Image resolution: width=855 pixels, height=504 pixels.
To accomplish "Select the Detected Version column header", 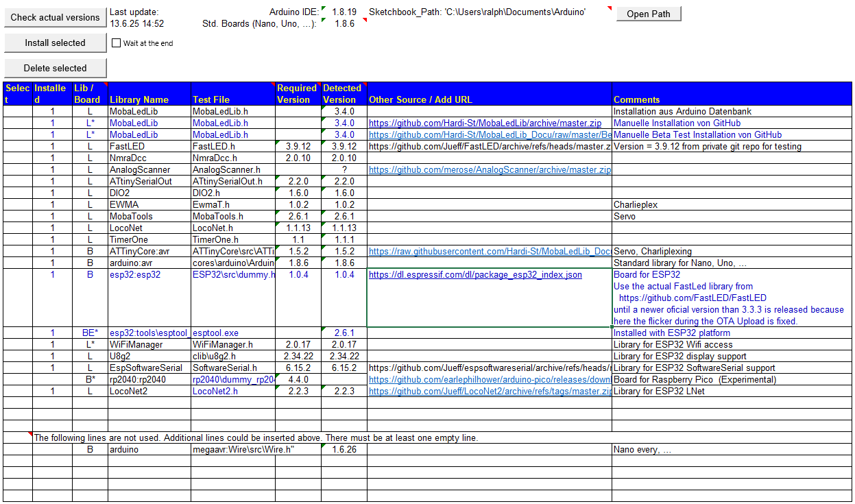I will (344, 94).
